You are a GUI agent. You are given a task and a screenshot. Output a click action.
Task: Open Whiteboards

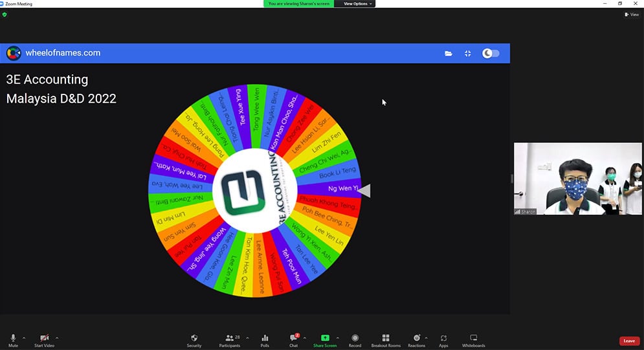click(474, 340)
